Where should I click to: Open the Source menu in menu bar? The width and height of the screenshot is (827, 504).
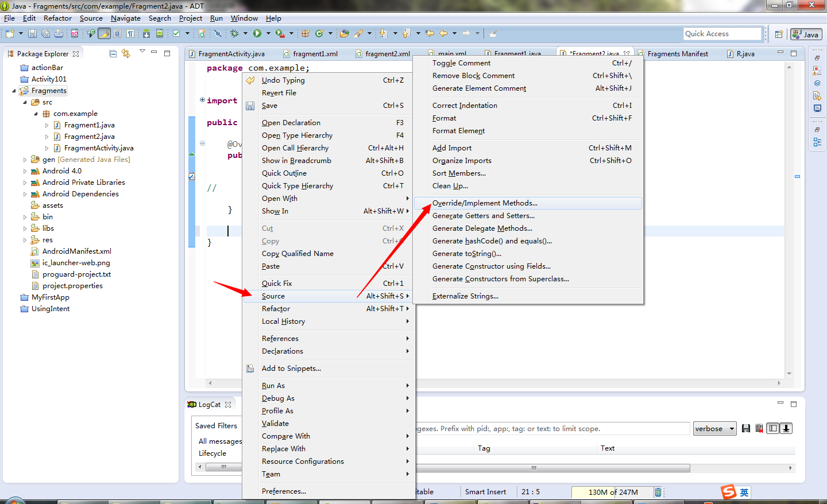pyautogui.click(x=91, y=18)
